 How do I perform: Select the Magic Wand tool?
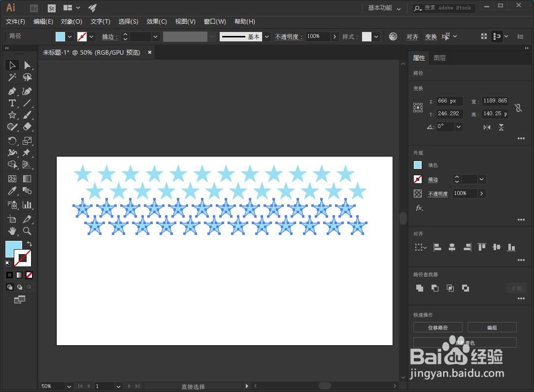(12, 77)
